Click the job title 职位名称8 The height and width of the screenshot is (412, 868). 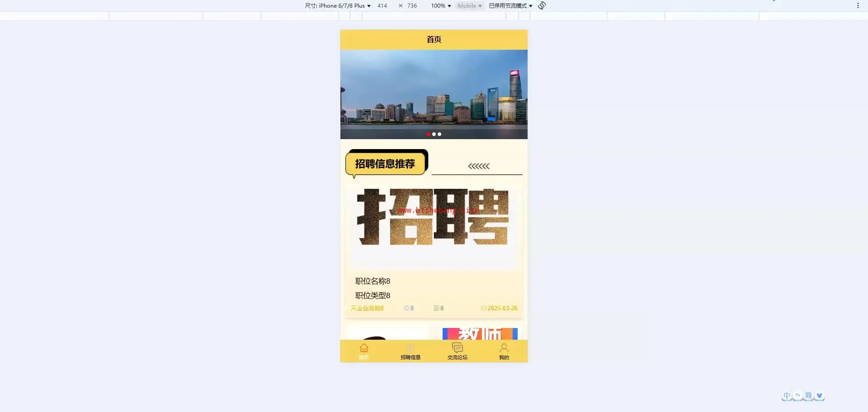[x=373, y=281]
